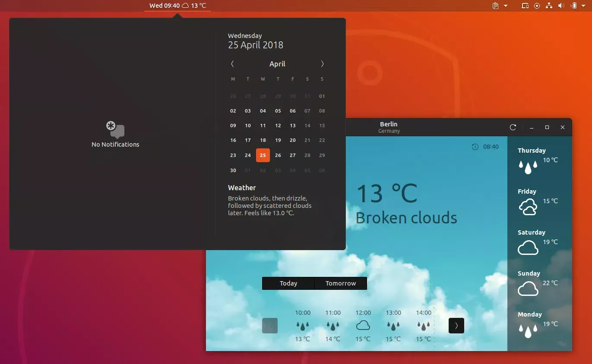592x364 pixels.
Task: Select Monday rain drops forecast icon
Action: [x=528, y=330]
